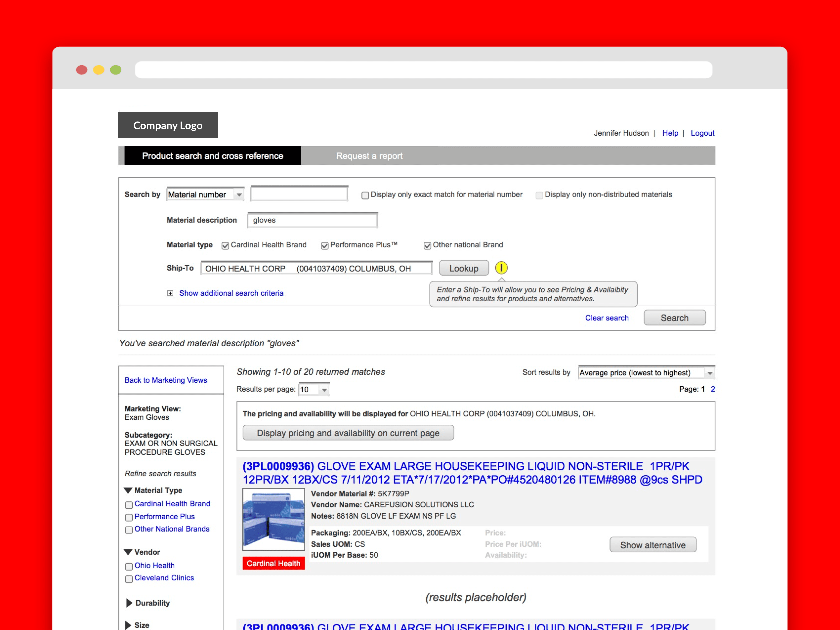Collapse the Material Type filter triangle
Viewport: 840px width, 630px height.
point(128,490)
